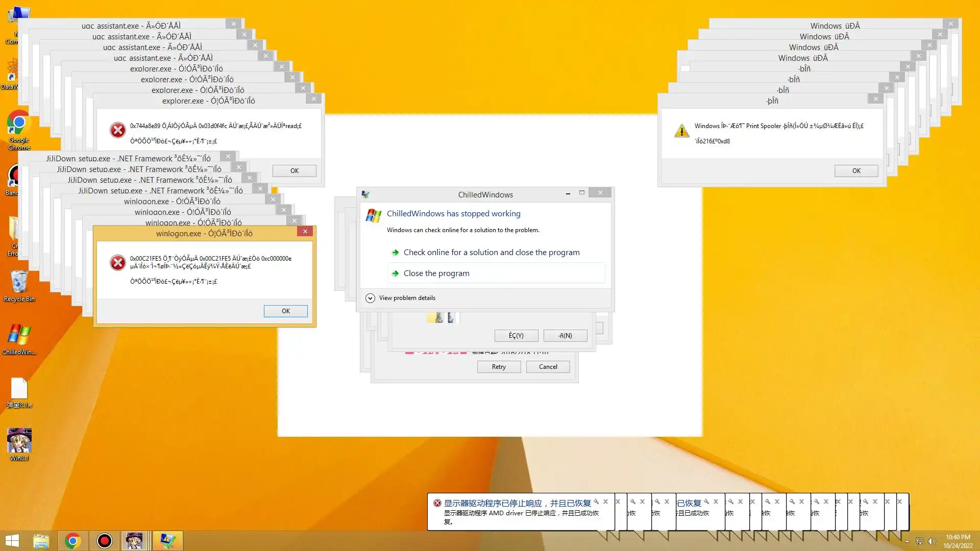Show hidden icons arrow in system tray
This screenshot has width=980, height=551.
[x=907, y=541]
